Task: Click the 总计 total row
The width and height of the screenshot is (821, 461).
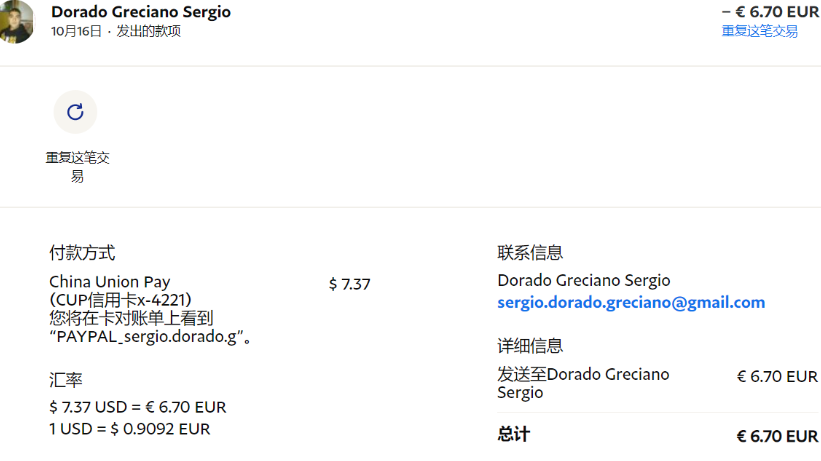Action: coord(658,435)
